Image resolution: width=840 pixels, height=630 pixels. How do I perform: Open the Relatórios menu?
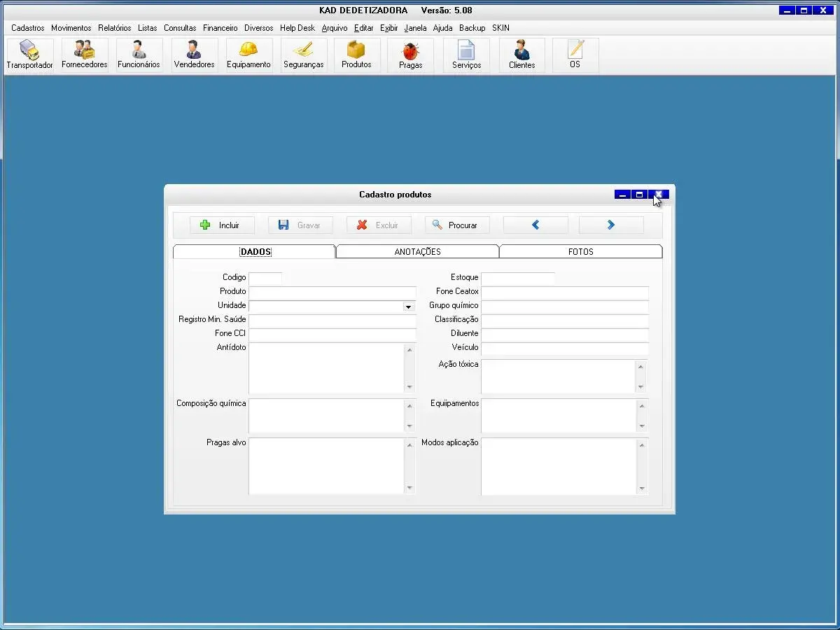[114, 28]
